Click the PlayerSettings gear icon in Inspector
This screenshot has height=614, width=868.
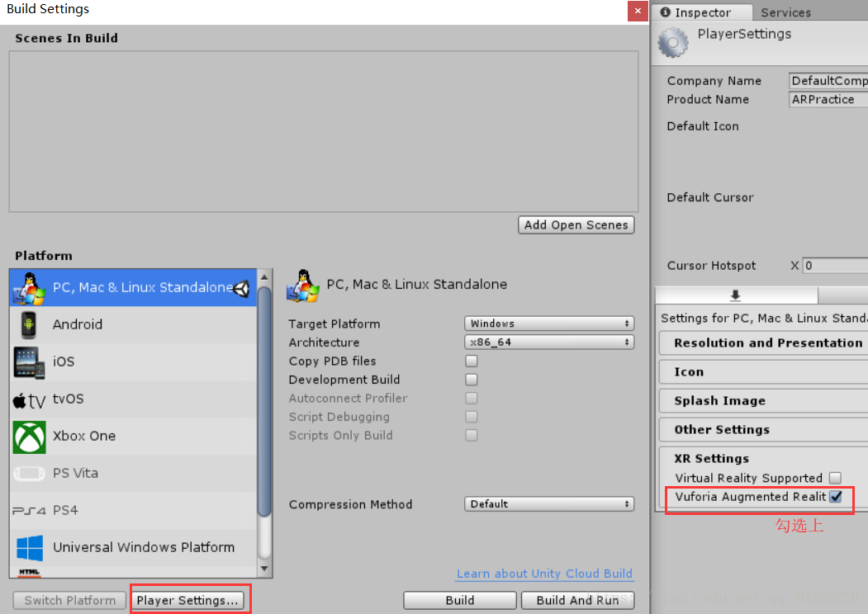click(672, 42)
